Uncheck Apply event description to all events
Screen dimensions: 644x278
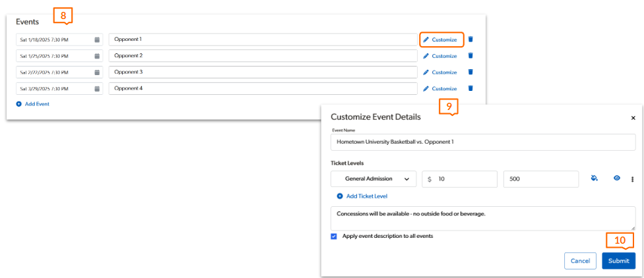coord(334,236)
